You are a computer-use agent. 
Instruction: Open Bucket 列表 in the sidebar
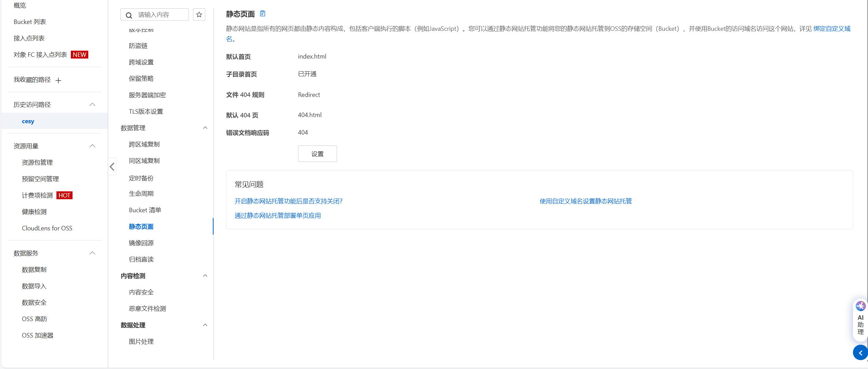pos(30,22)
